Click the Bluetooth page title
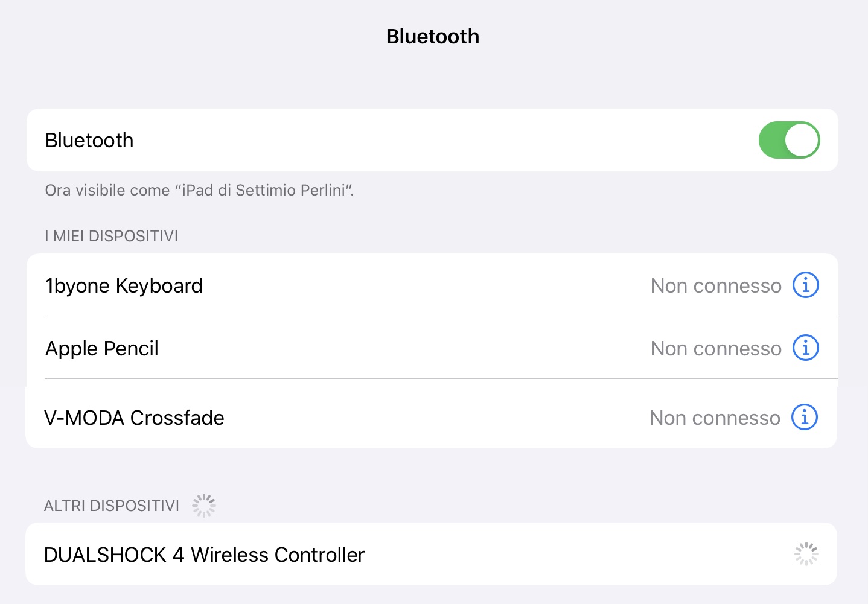The image size is (868, 604). [x=433, y=36]
